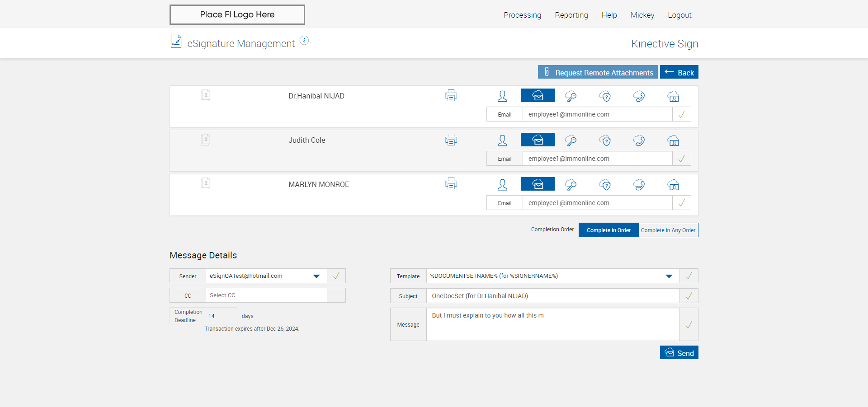Select in-person signing icon for Judith Cole

502,140
